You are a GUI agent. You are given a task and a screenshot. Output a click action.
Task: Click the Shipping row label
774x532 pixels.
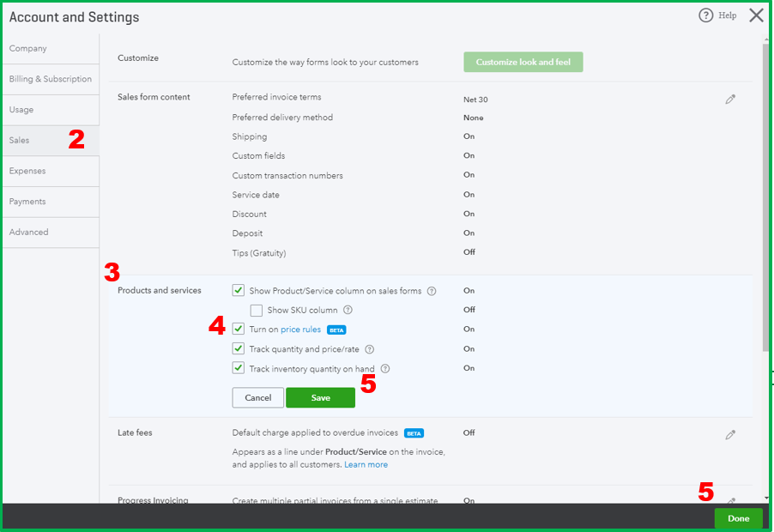250,136
